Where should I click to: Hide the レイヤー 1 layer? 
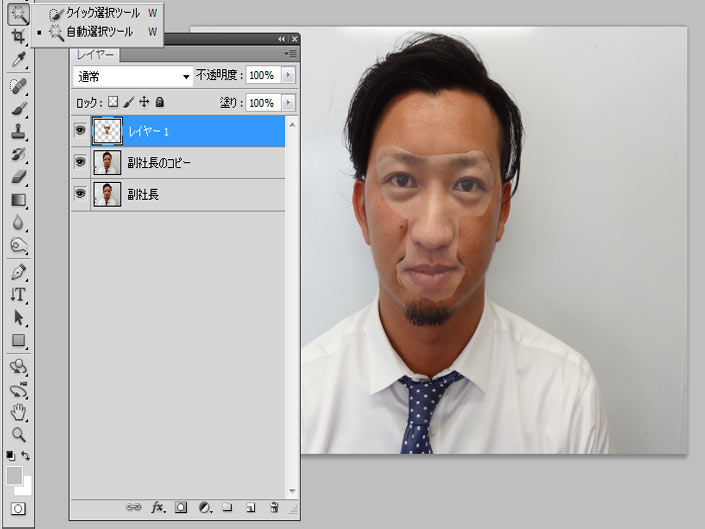79,130
